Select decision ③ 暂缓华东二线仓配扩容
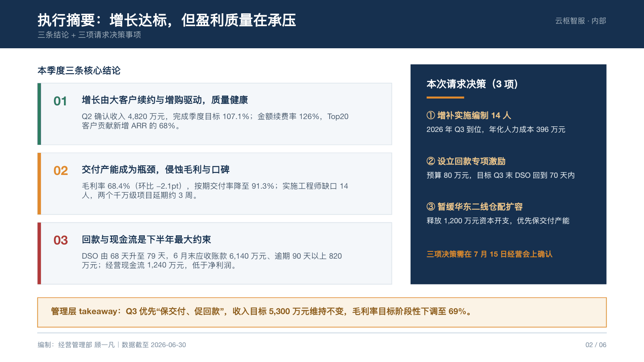 (x=475, y=207)
